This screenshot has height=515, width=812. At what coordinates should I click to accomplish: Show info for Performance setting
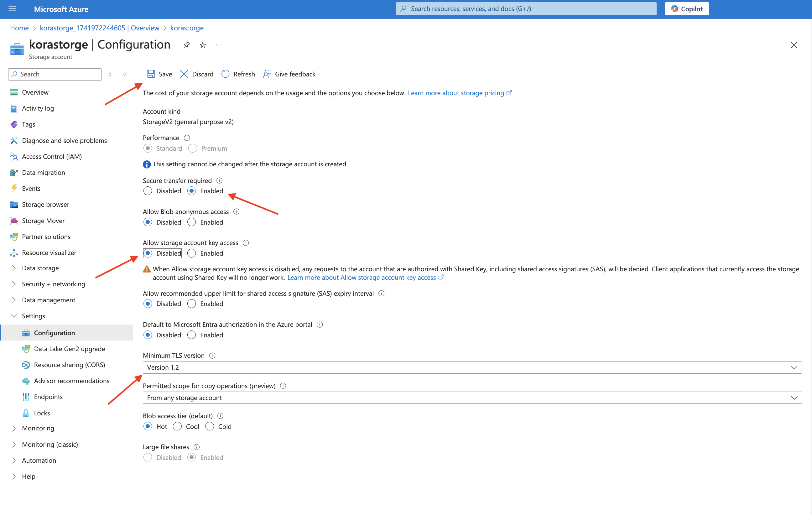tap(187, 138)
